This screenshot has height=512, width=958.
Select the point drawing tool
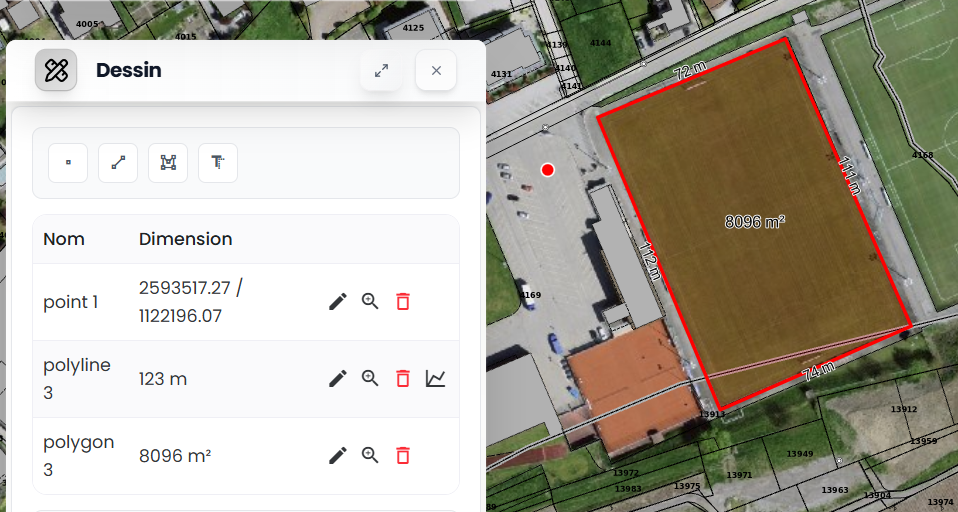pyautogui.click(x=68, y=163)
